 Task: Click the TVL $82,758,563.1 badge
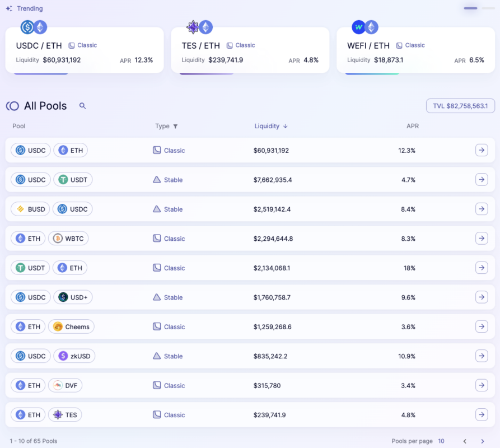460,106
